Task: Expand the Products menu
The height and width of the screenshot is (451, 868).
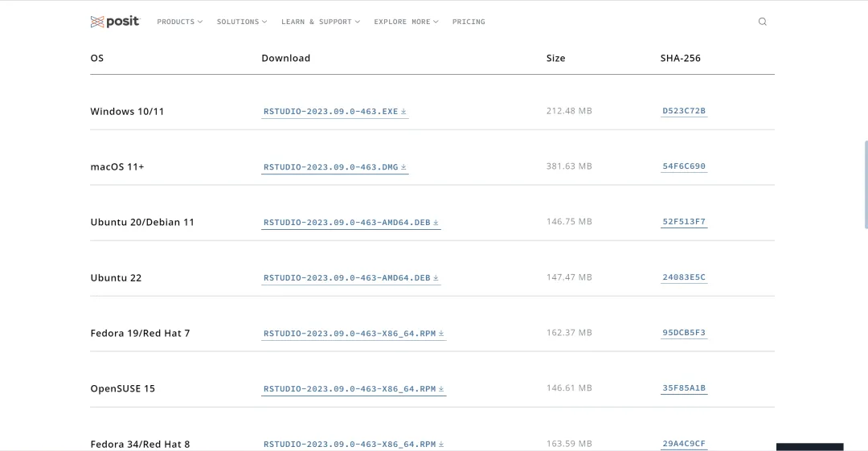Action: 179,22
